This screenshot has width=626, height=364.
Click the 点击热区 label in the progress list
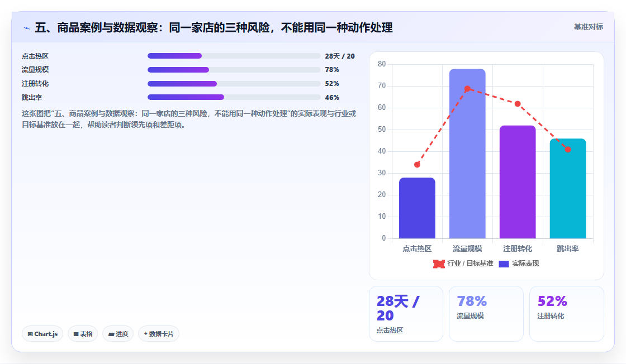point(35,56)
